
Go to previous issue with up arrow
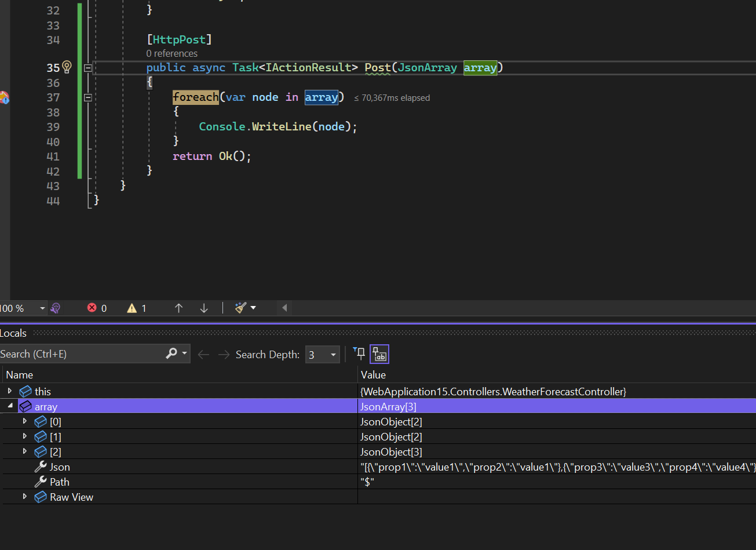tap(178, 308)
